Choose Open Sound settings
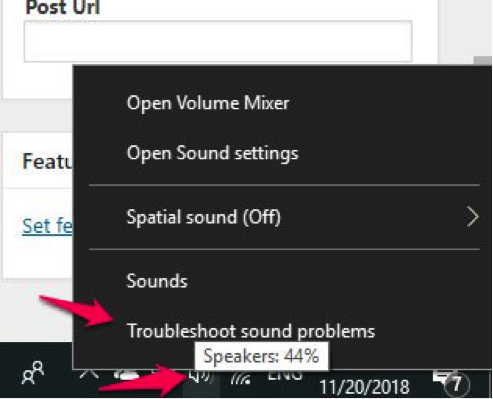 [213, 153]
